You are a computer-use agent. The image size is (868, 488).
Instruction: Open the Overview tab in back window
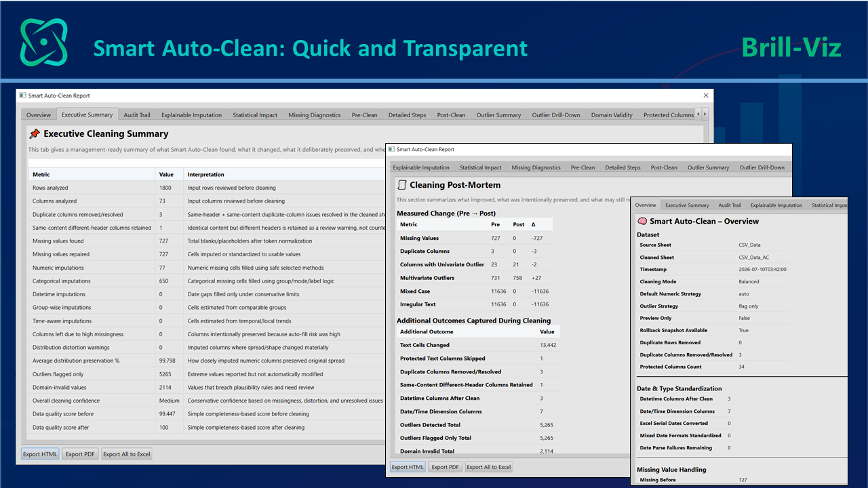(39, 115)
